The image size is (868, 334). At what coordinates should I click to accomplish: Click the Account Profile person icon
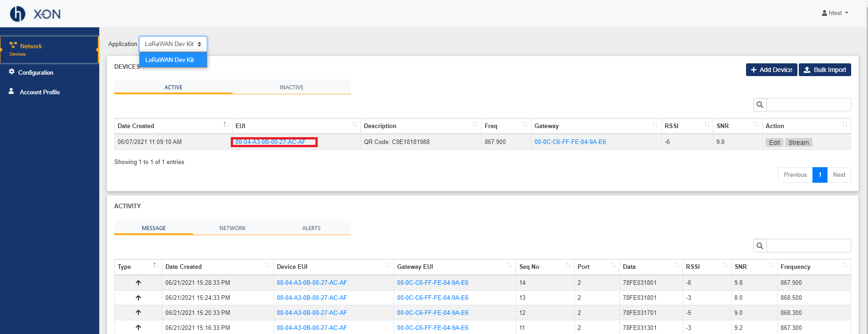coord(11,92)
